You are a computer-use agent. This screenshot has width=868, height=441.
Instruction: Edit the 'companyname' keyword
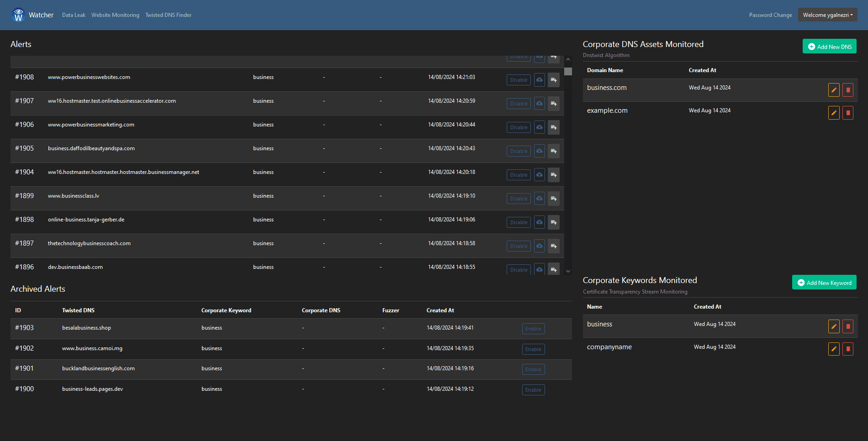tap(834, 349)
